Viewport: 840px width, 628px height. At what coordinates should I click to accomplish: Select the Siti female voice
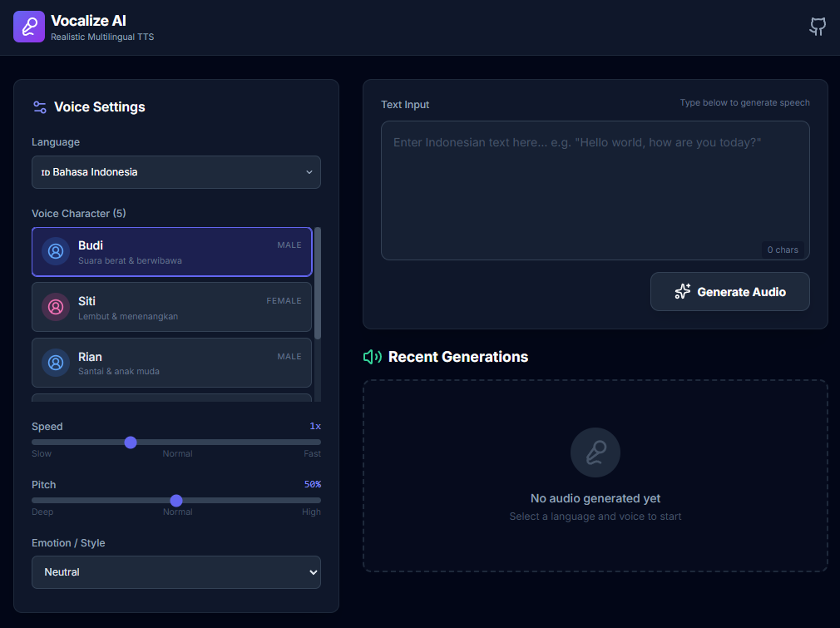(x=171, y=307)
